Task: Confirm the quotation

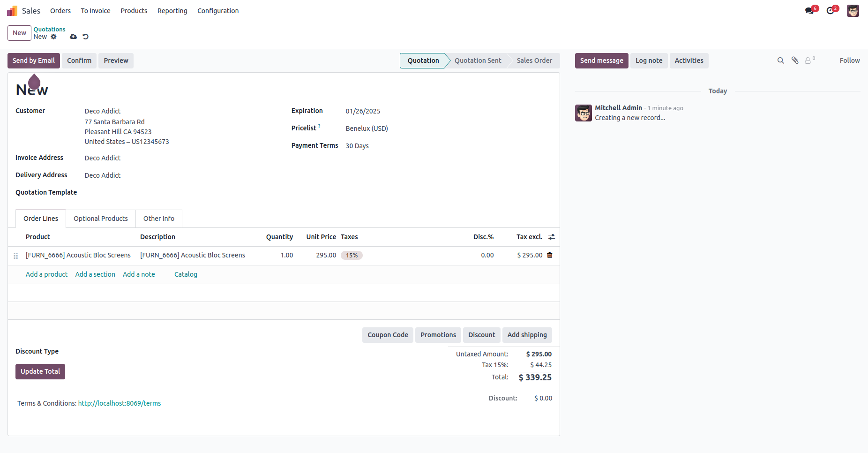Action: (x=79, y=60)
